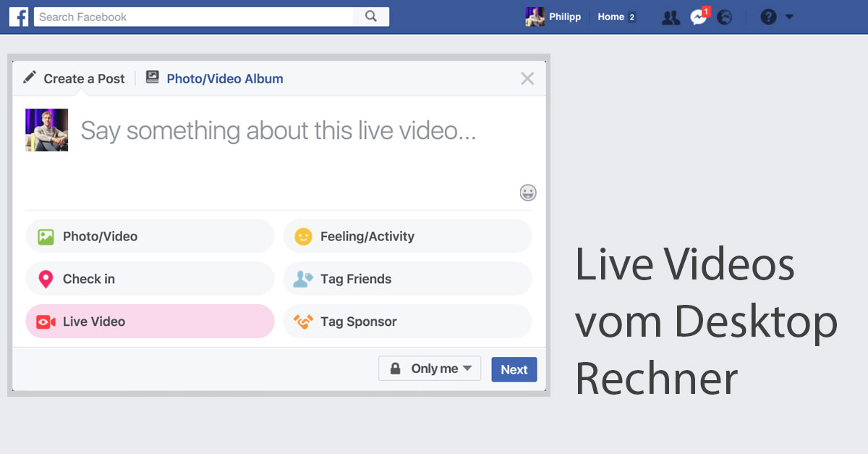Image resolution: width=868 pixels, height=454 pixels.
Task: Select the Check in option
Action: [x=150, y=279]
